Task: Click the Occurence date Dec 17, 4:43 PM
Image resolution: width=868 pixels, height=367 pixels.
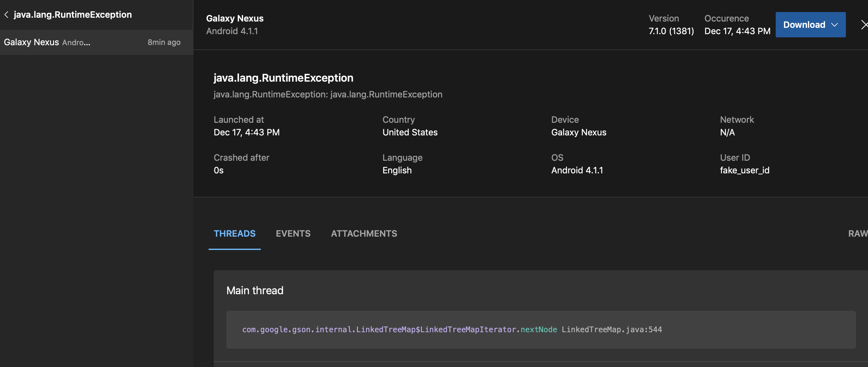Action: (737, 31)
